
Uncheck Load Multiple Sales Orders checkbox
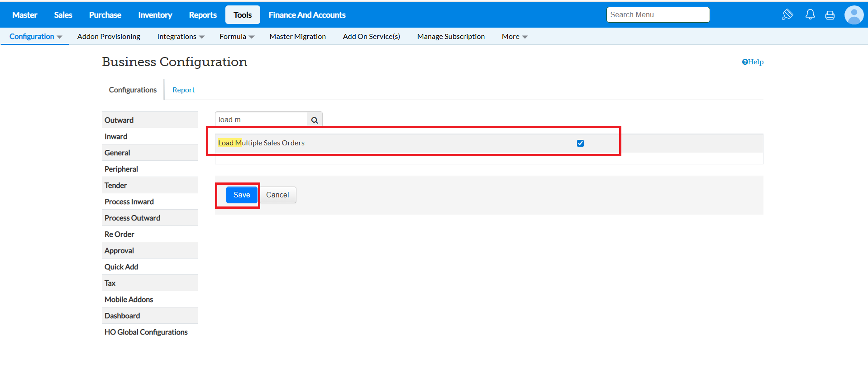click(x=580, y=143)
